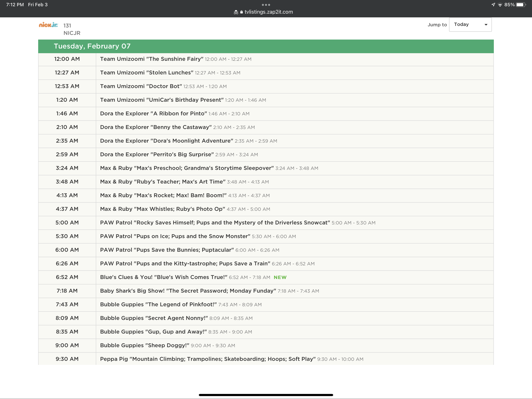Select Max & Ruby "Max's Preschool" episode
Screen dimensions: 532x399
(187, 168)
